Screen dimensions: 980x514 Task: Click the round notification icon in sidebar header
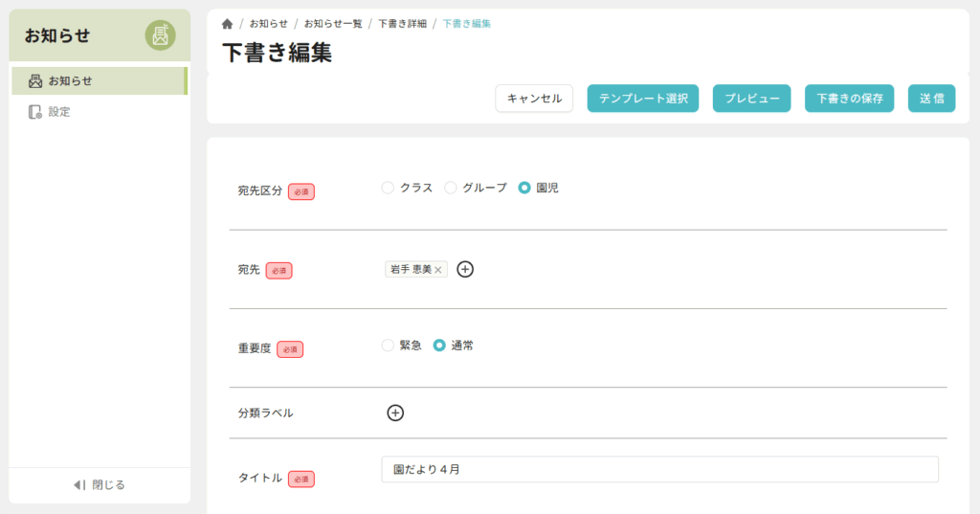[x=160, y=35]
